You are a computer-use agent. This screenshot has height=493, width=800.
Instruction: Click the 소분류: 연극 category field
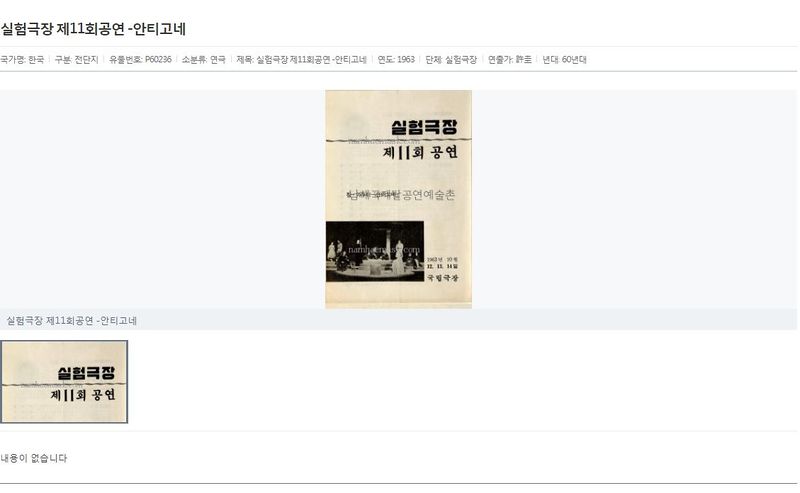[204, 60]
